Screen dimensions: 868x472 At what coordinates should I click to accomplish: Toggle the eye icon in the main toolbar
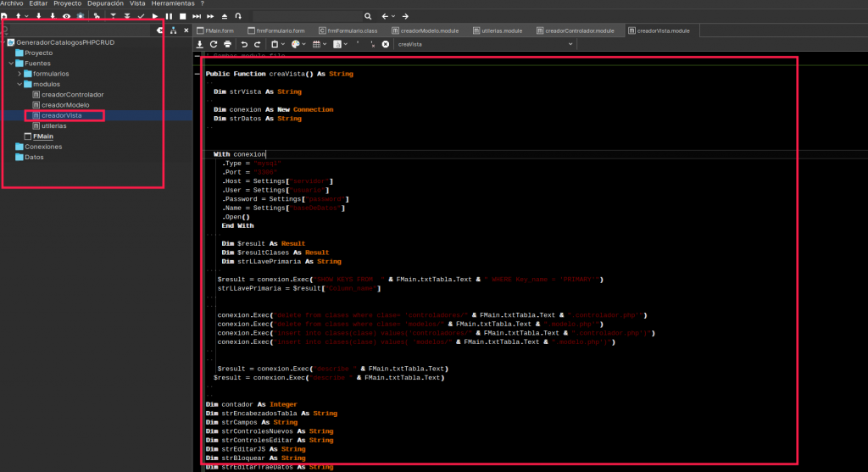(x=66, y=16)
